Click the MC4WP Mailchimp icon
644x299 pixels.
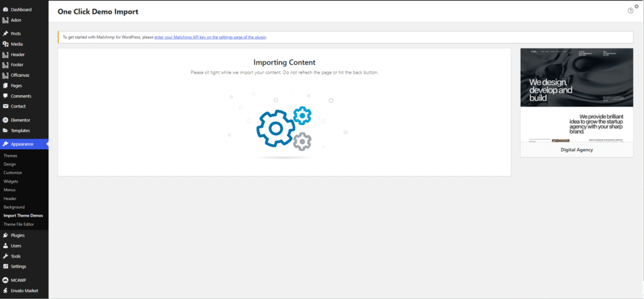click(x=5, y=280)
